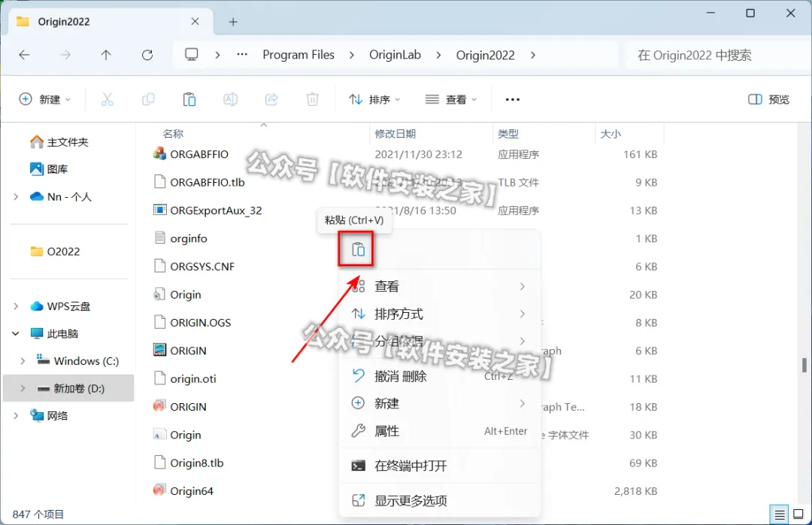This screenshot has height=525, width=812.
Task: Go forward with the right arrow
Action: coord(65,55)
